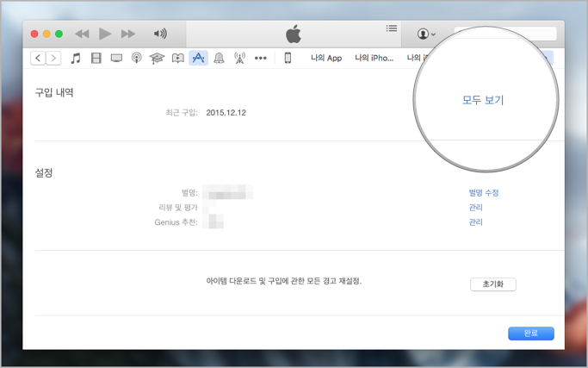Start playback with the Play button
The height and width of the screenshot is (368, 588).
pyautogui.click(x=105, y=34)
